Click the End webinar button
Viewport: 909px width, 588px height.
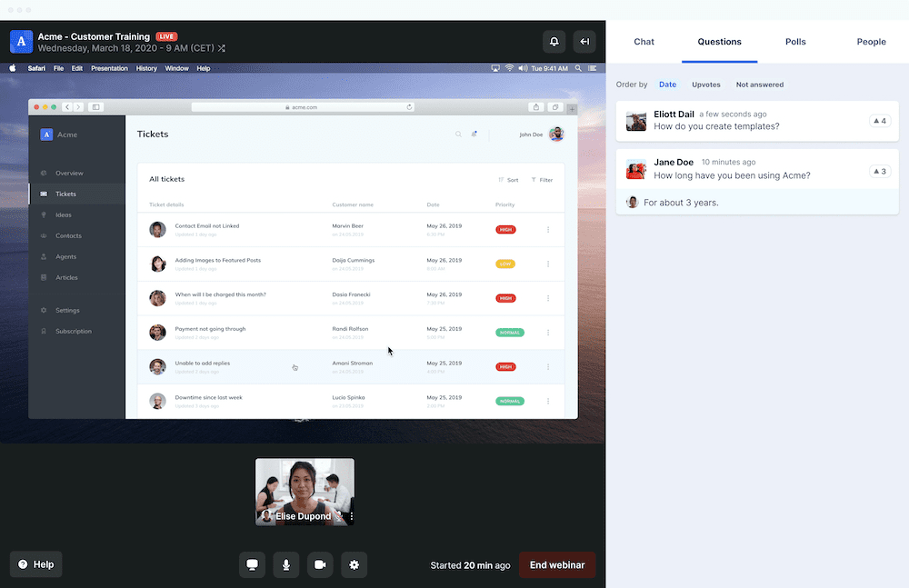coord(556,564)
